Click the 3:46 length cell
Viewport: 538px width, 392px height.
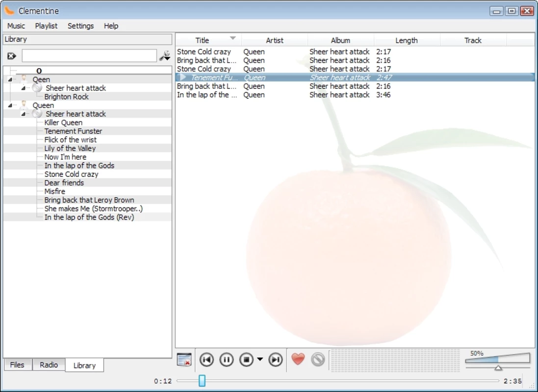383,95
